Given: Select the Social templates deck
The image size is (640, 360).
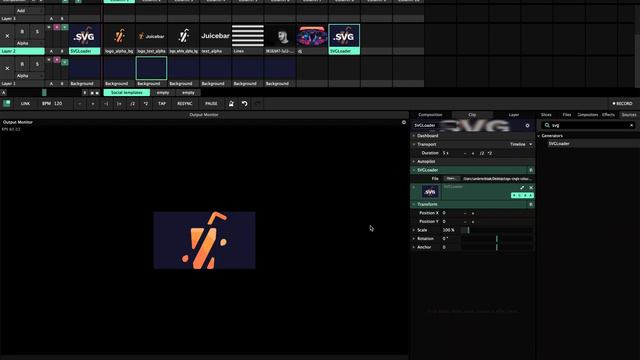Looking at the screenshot, I should (x=127, y=93).
